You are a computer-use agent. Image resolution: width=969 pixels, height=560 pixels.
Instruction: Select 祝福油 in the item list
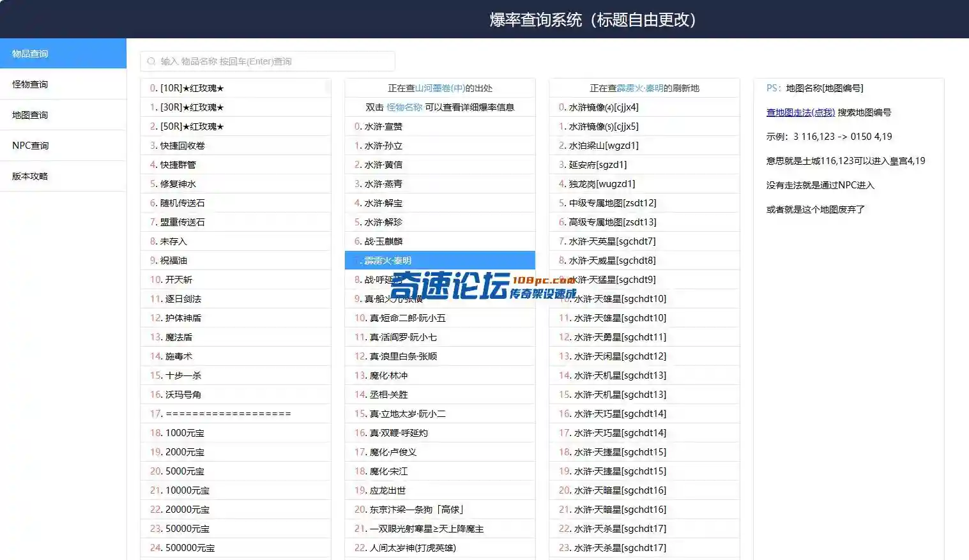(236, 261)
